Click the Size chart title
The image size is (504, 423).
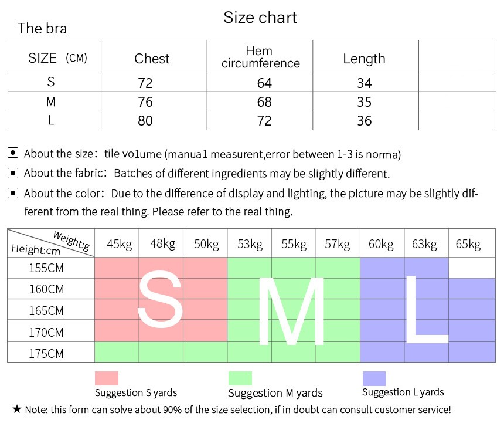coord(260,18)
